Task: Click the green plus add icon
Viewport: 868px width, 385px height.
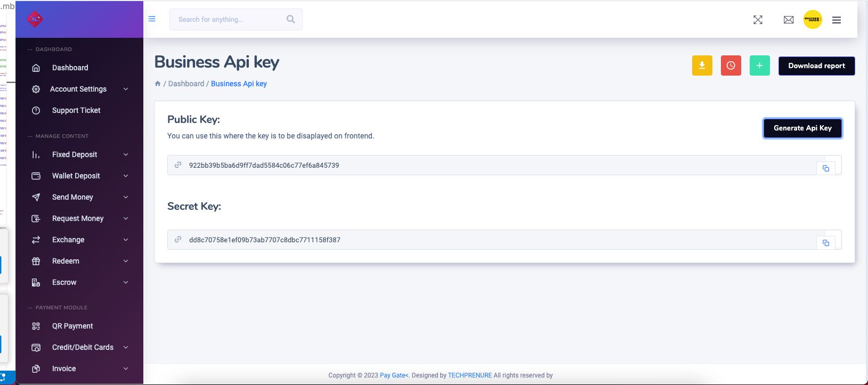Action: (x=759, y=65)
